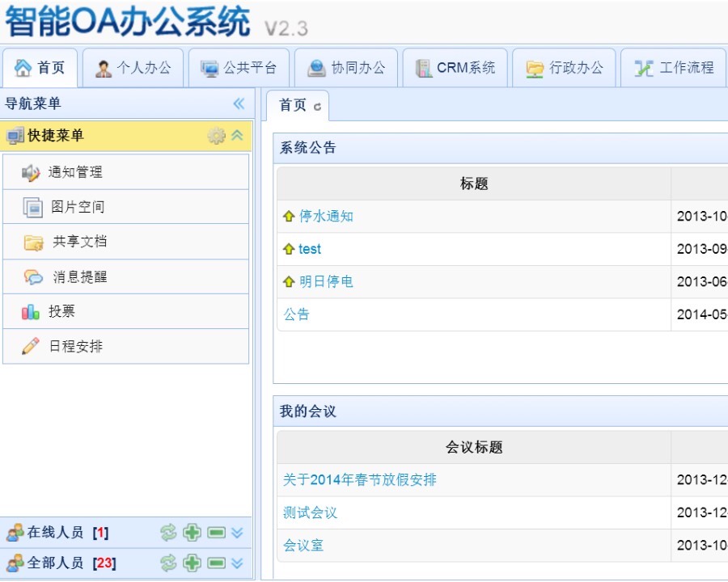Collapse the 导航菜单 sidebar panel
Screen dimensions: 728x582
(239, 103)
